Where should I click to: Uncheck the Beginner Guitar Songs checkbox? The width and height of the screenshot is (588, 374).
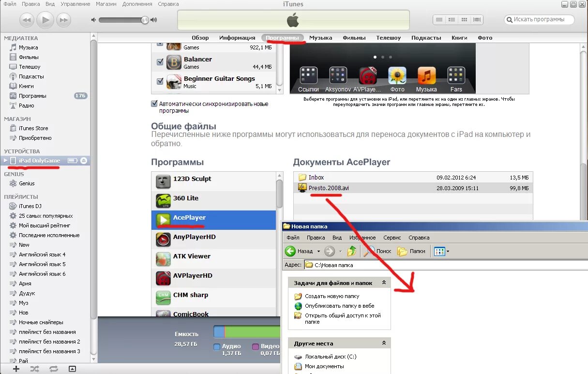click(160, 81)
